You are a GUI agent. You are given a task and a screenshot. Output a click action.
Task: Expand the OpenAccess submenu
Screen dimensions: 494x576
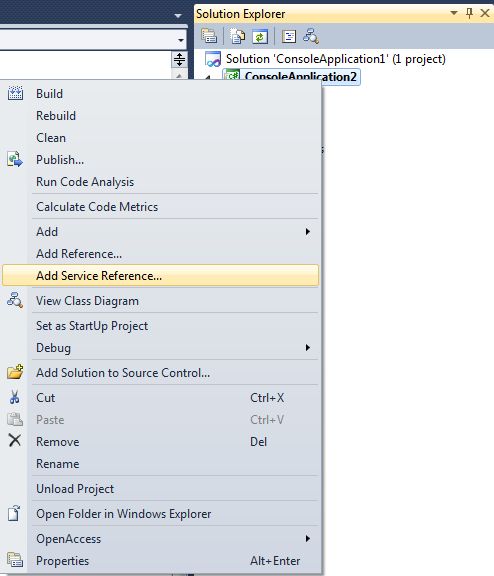tap(174, 539)
